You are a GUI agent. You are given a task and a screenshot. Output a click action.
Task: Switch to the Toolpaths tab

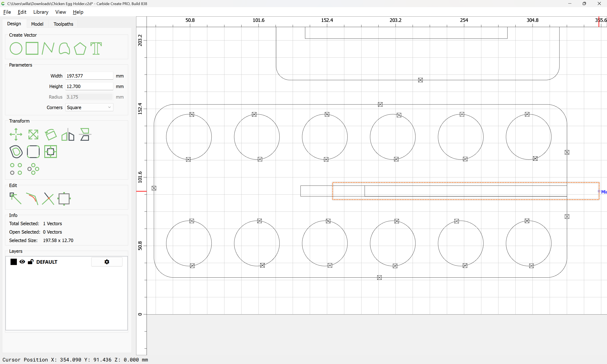(63, 24)
